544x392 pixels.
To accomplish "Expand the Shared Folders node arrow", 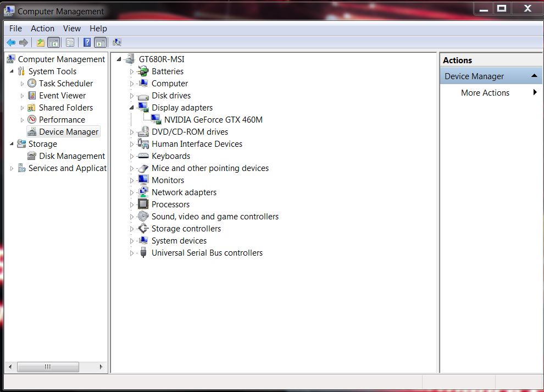I will 22,108.
